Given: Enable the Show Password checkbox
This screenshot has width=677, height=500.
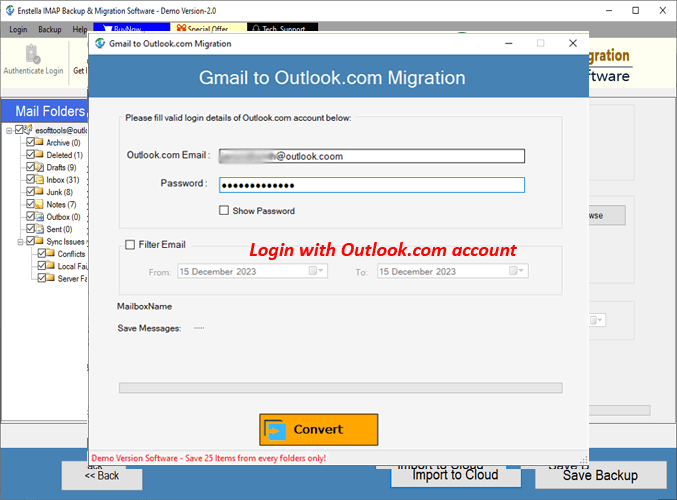Looking at the screenshot, I should point(224,210).
